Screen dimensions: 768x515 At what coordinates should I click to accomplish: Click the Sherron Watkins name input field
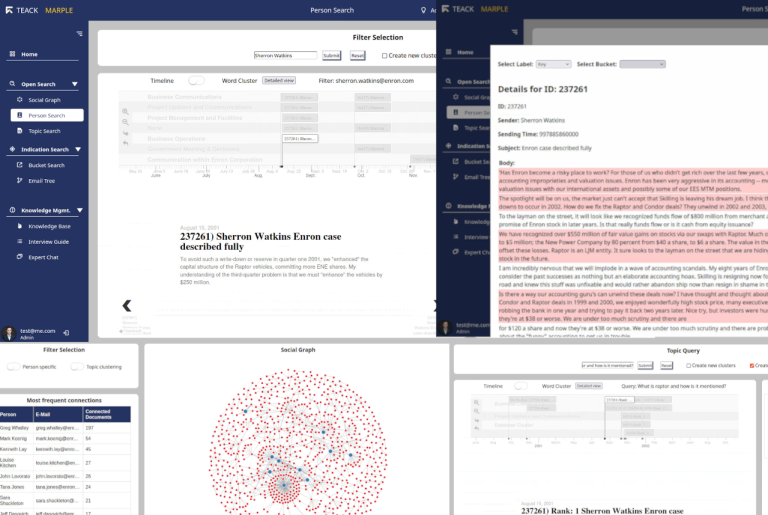point(286,56)
